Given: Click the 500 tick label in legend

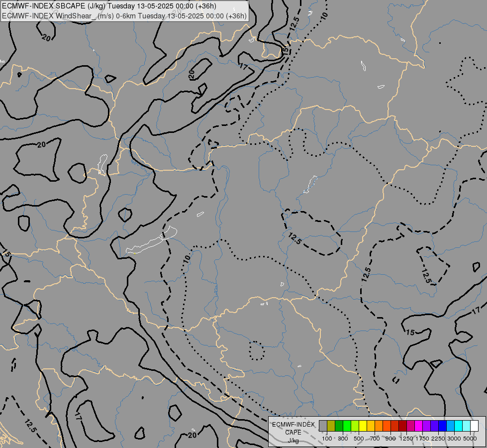Looking at the screenshot, I should click(359, 439).
